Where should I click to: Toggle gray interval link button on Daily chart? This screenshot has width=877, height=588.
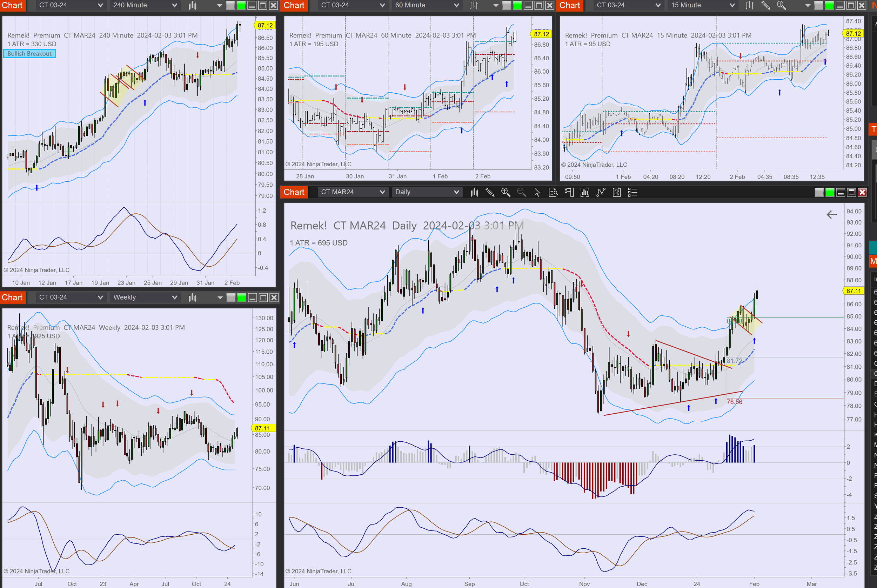pos(819,192)
